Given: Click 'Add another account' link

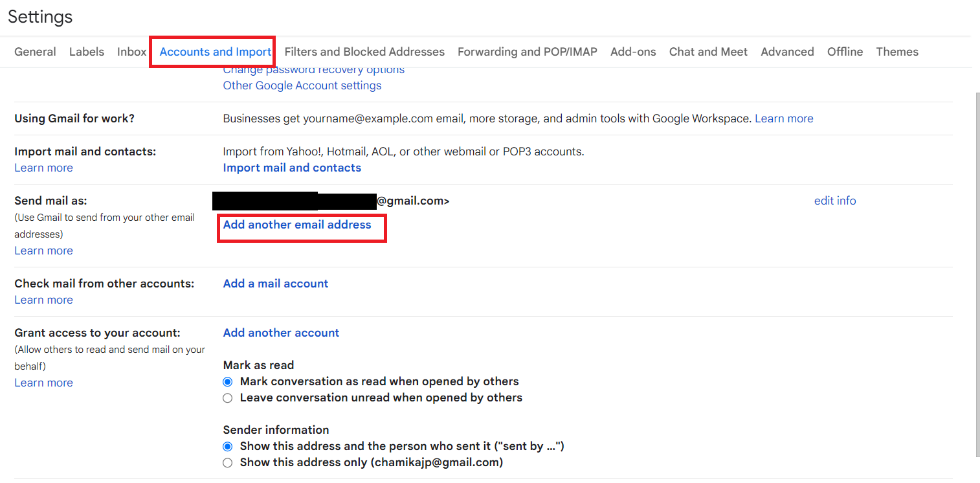Looking at the screenshot, I should coord(281,333).
